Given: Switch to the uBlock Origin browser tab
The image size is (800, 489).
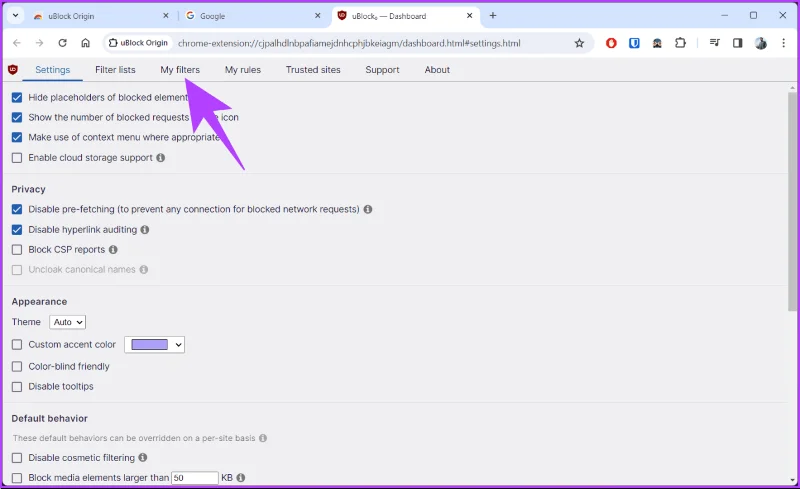Looking at the screenshot, I should (x=100, y=16).
